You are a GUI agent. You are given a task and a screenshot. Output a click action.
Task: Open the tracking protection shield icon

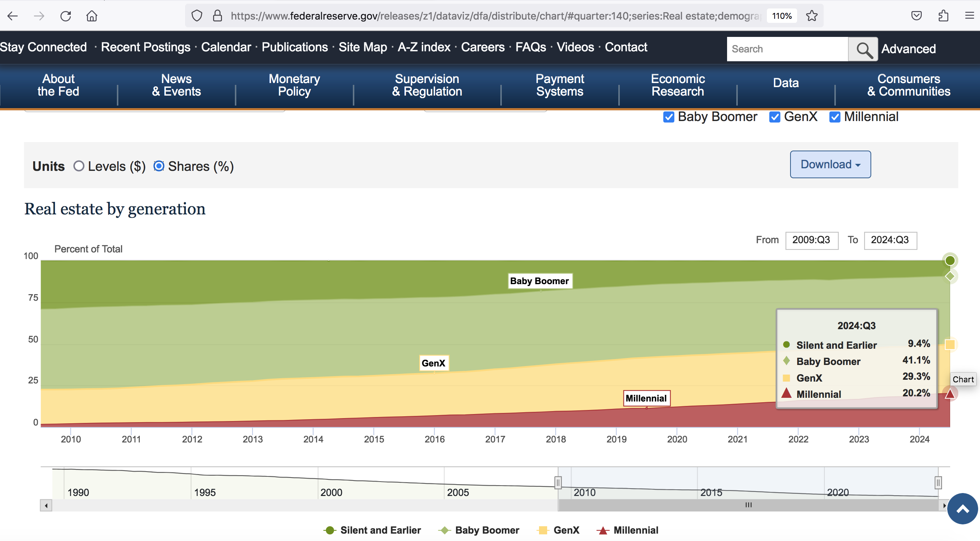click(197, 15)
